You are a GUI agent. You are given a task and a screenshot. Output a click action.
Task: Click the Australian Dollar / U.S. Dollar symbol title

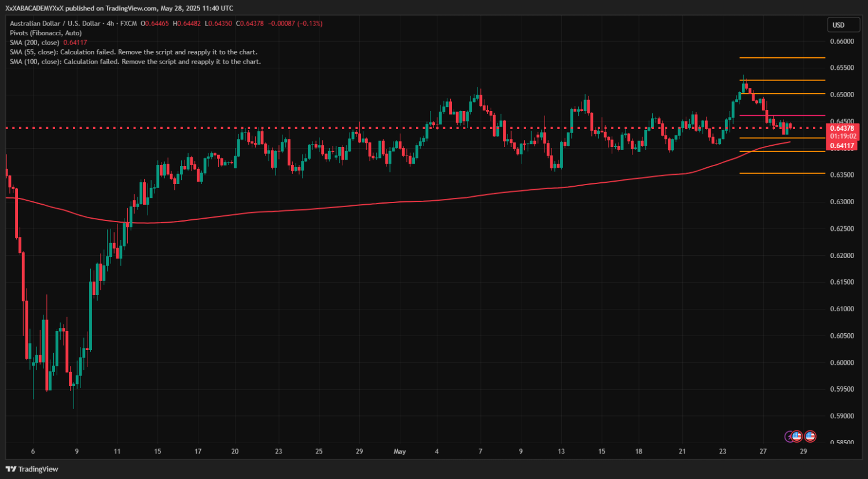55,24
